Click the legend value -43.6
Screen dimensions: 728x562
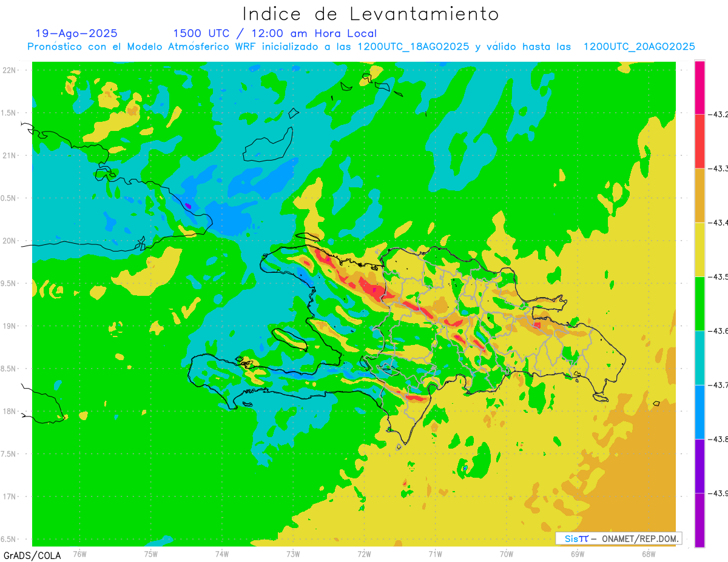(718, 330)
